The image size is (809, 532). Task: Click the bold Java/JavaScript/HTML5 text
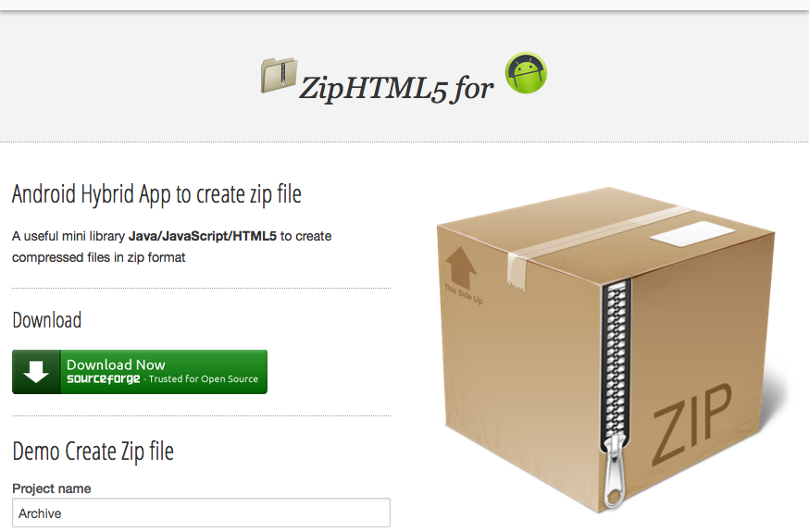coord(202,236)
